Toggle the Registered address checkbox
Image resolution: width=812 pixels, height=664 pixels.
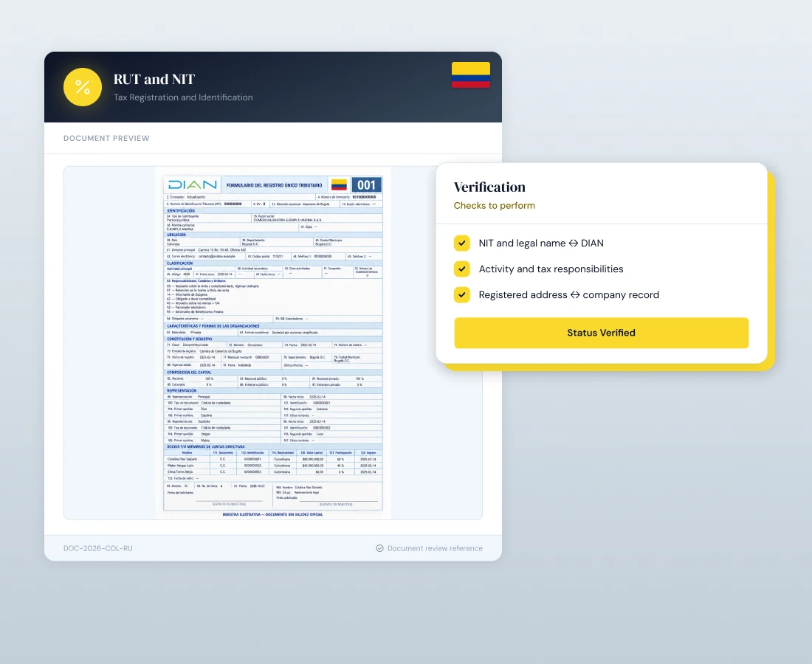(462, 295)
